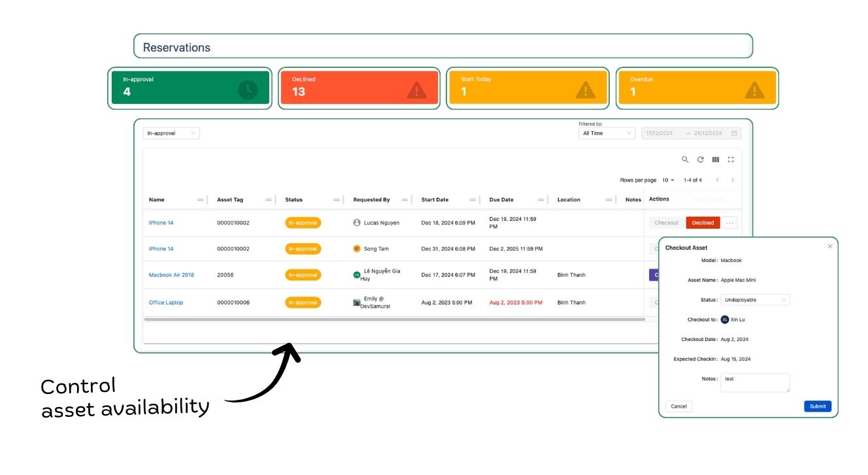Screen dimensions: 868x475
Task: Open the Macbook Air 2018 link
Action: [x=171, y=275]
